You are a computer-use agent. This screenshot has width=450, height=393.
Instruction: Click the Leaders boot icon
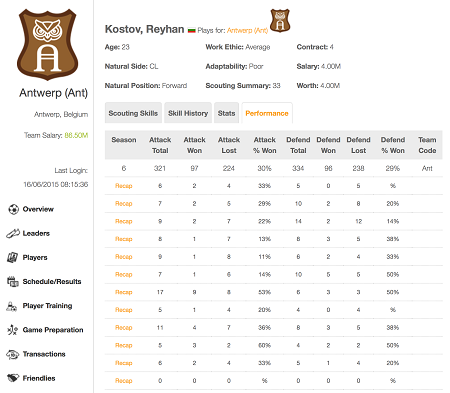click(13, 233)
